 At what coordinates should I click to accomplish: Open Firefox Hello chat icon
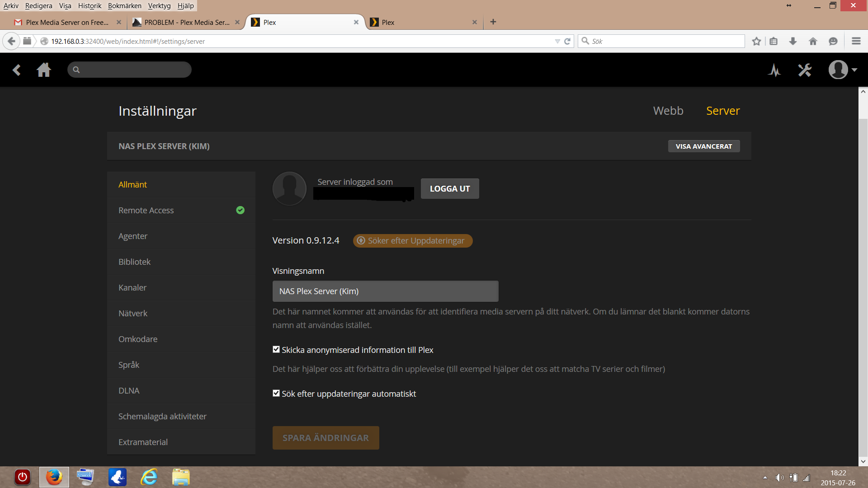tap(833, 41)
